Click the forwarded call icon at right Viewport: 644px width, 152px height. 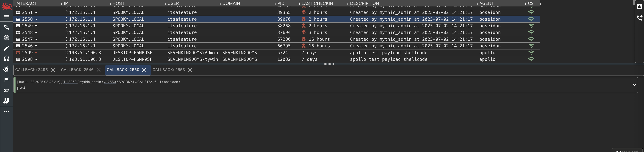point(639,18)
